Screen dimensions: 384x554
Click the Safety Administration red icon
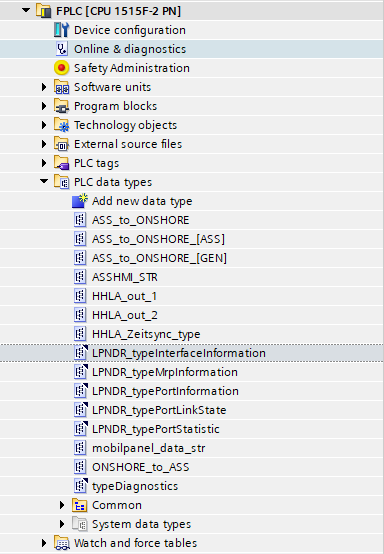click(61, 68)
